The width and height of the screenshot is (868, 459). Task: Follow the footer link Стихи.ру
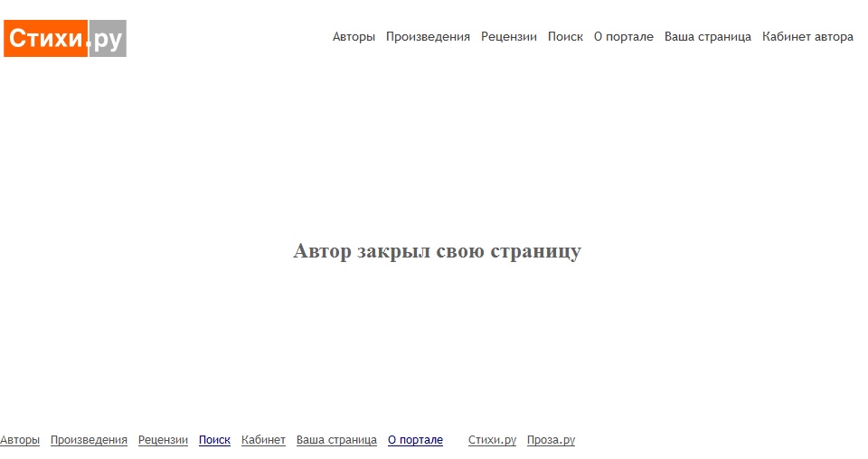(492, 440)
